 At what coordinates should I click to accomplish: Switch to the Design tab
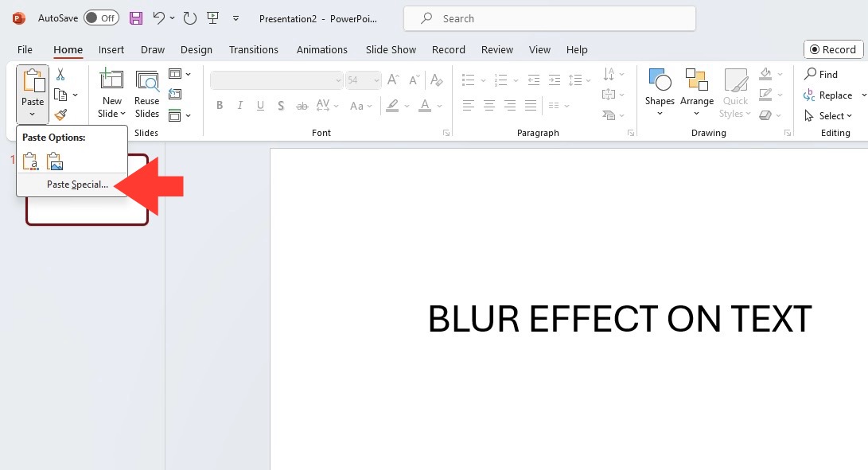197,50
